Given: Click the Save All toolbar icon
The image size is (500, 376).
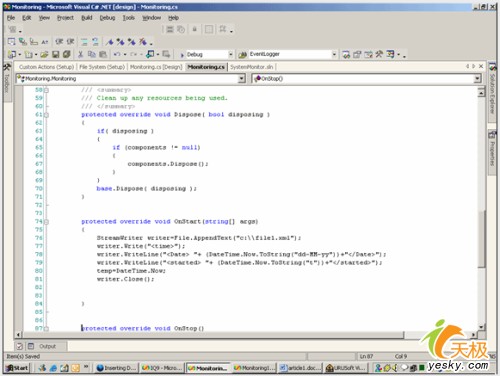Looking at the screenshot, I should [67, 54].
